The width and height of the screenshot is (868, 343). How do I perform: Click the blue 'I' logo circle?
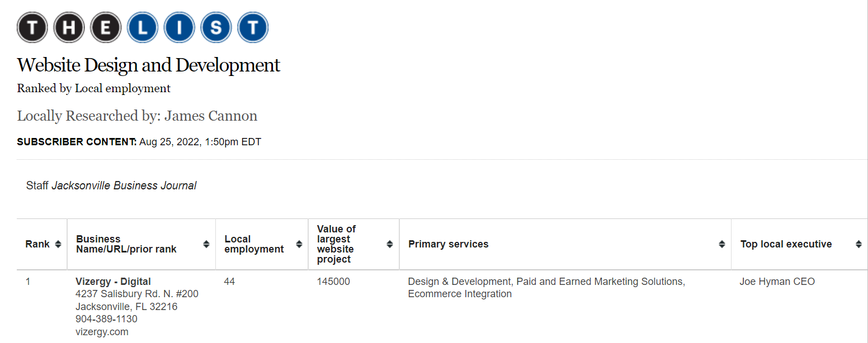180,27
